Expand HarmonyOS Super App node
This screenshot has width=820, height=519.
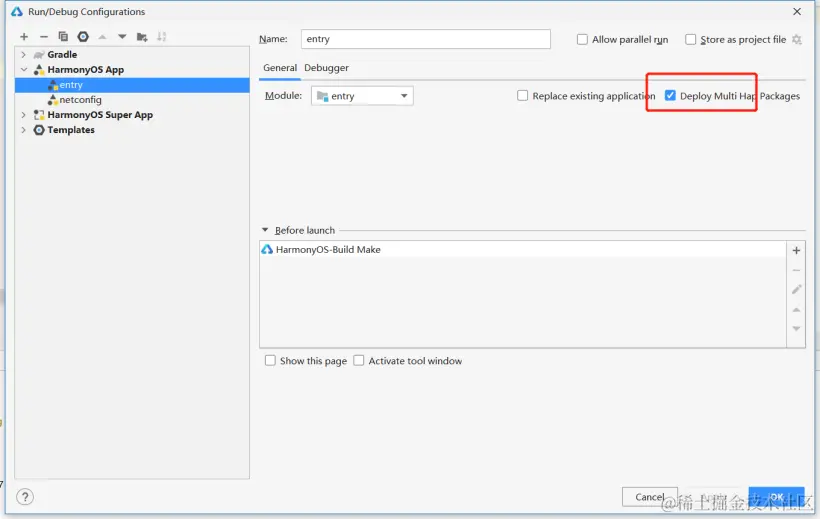(x=23, y=115)
